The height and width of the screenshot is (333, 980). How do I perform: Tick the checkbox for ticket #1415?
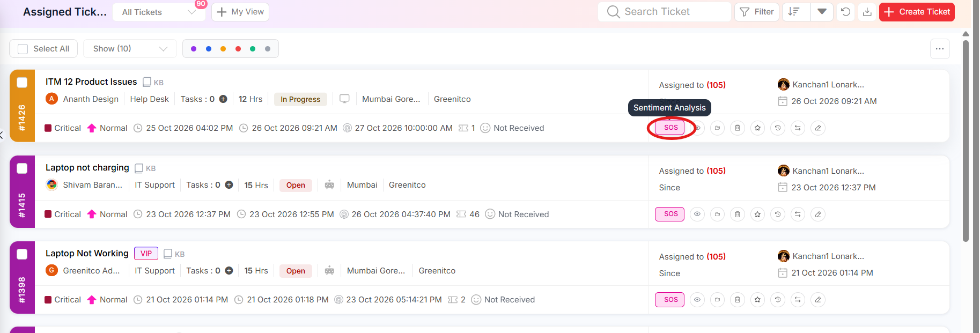pos(22,168)
